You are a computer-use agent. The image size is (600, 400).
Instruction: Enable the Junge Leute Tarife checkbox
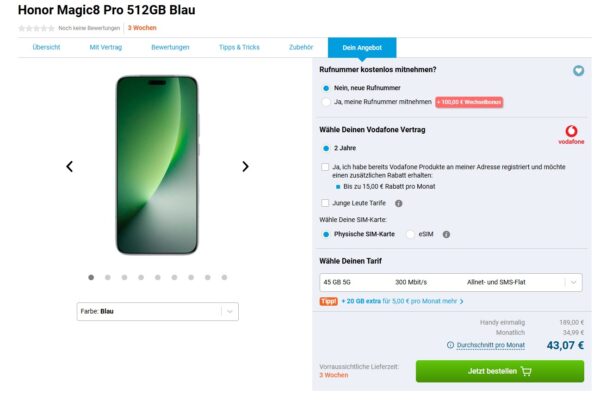pos(325,203)
